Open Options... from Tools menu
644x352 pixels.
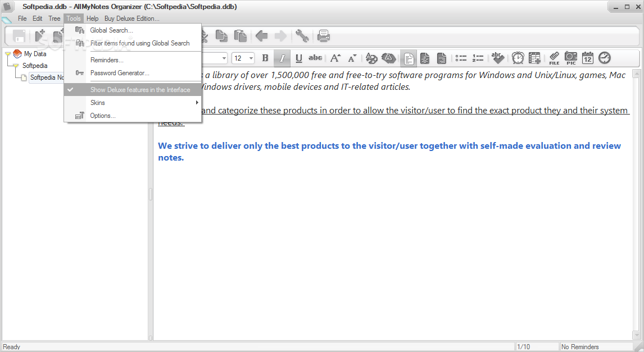(133, 116)
